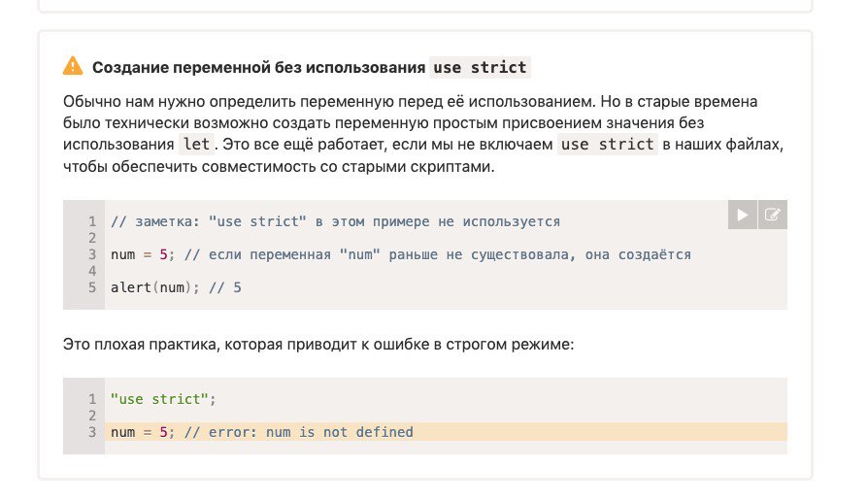The height and width of the screenshot is (501, 868).
Task: Click the comment line "заметка: use strict в этом примере"
Action: [336, 221]
